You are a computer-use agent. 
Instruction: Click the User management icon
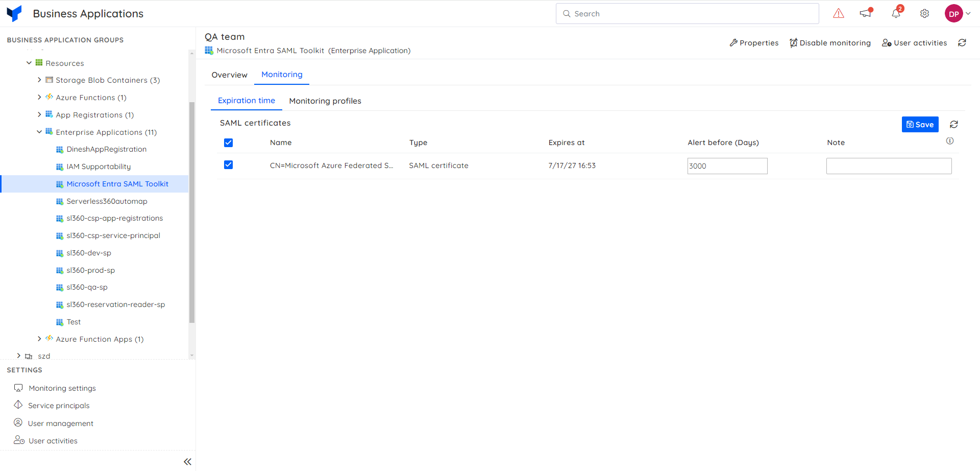pos(18,422)
